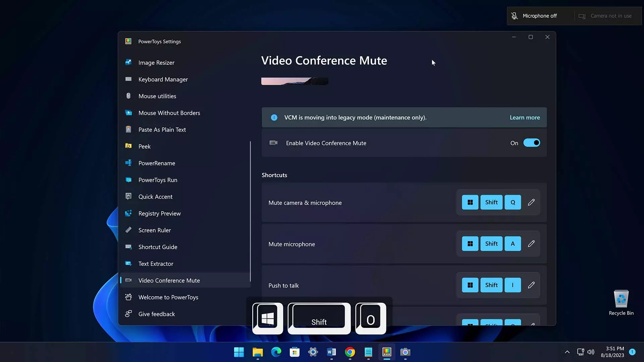Open Paste As Plain Text page
Image resolution: width=644 pixels, height=362 pixels.
click(x=185, y=130)
